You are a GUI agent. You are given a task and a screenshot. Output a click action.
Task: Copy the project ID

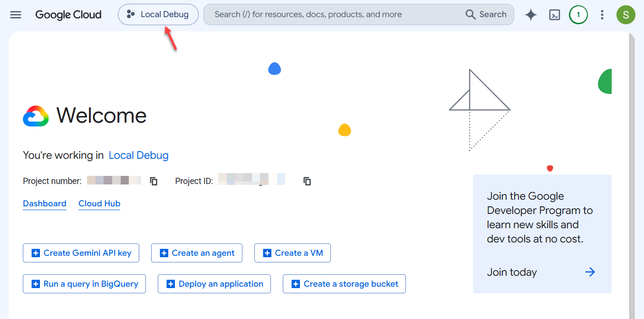(x=308, y=181)
